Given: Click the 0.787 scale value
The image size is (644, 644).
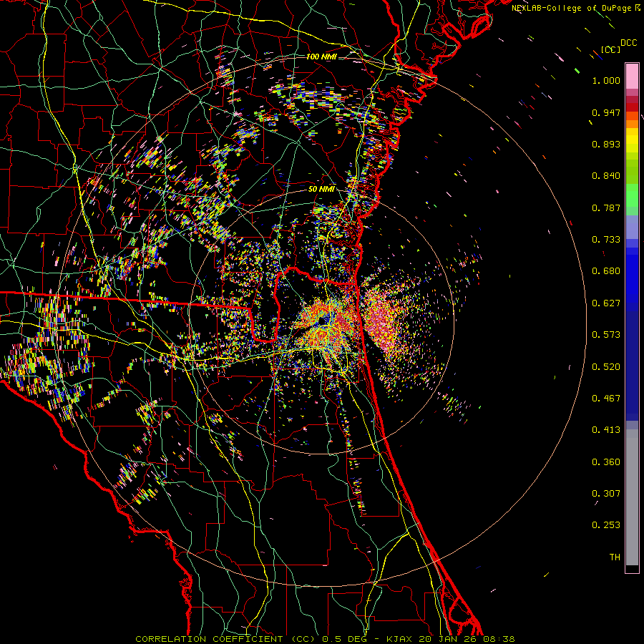Looking at the screenshot, I should 606,208.
